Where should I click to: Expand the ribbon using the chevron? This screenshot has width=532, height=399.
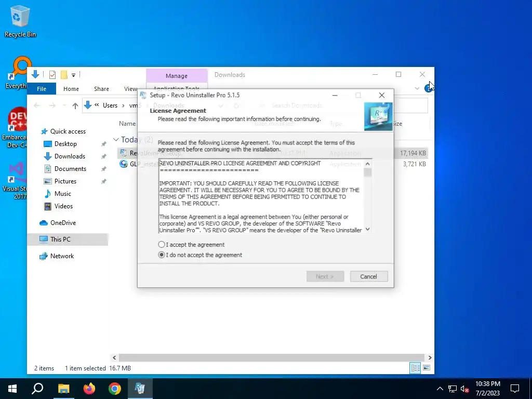pyautogui.click(x=417, y=88)
